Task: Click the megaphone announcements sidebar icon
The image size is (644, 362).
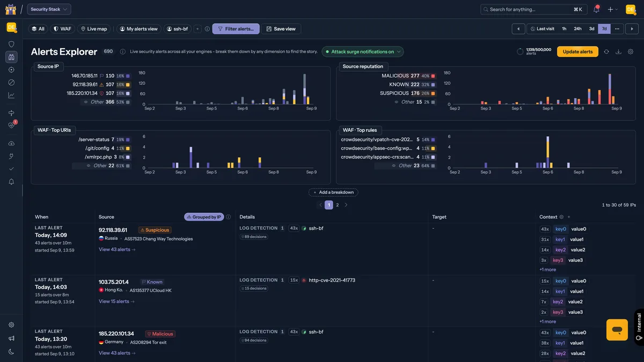Action: 11,338
